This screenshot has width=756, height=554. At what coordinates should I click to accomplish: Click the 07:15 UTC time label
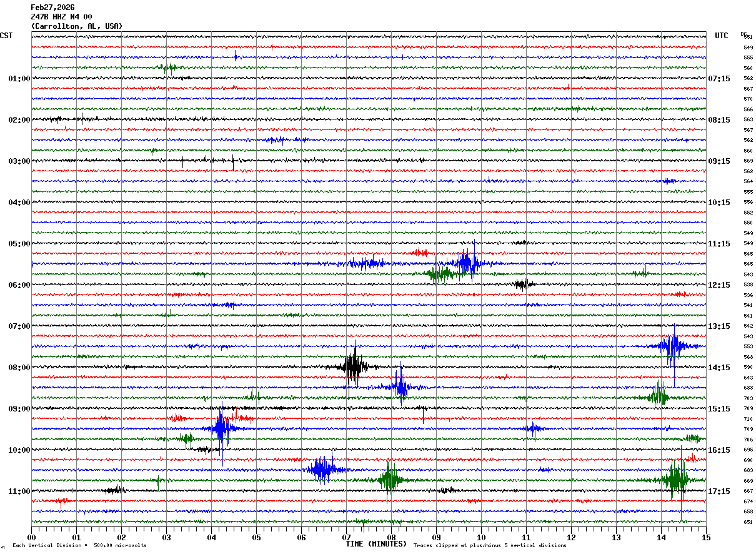719,79
